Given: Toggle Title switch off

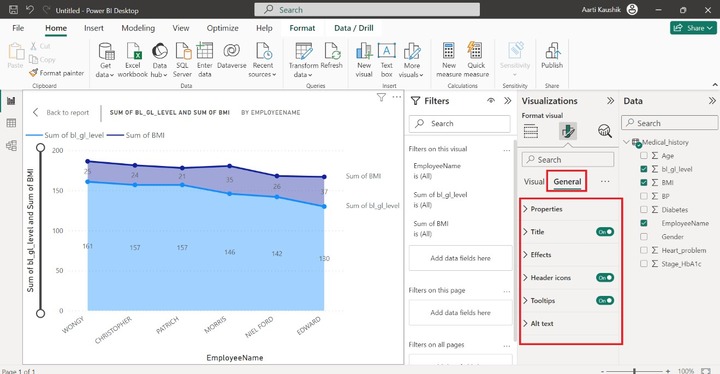Looking at the screenshot, I should click(x=605, y=232).
